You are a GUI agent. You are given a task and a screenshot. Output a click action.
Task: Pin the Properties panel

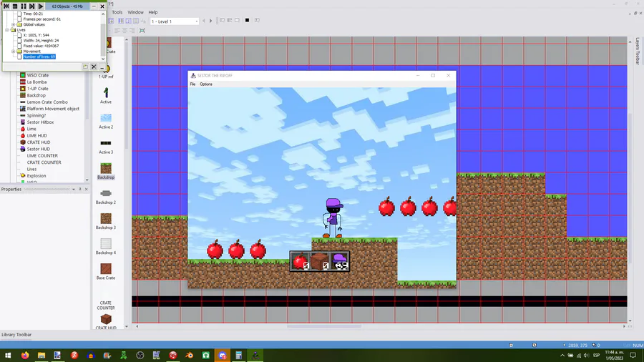[79, 189]
